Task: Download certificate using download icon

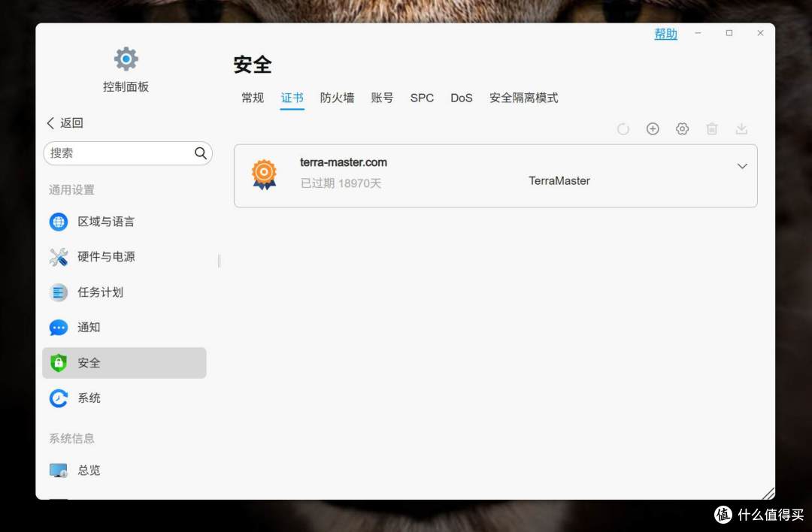Action: [741, 128]
